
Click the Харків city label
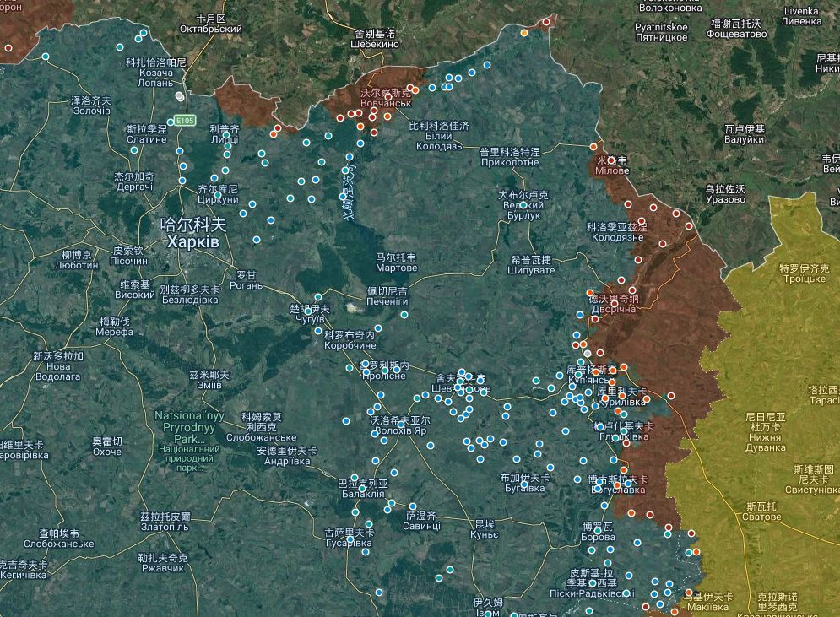click(193, 242)
